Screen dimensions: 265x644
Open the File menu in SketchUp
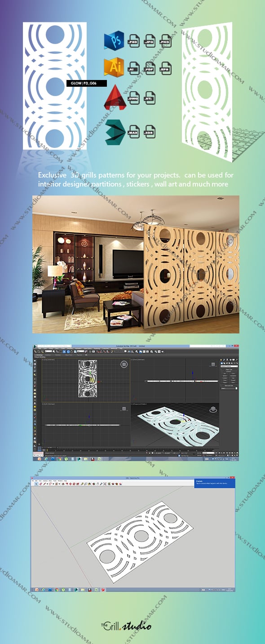(x=33, y=481)
